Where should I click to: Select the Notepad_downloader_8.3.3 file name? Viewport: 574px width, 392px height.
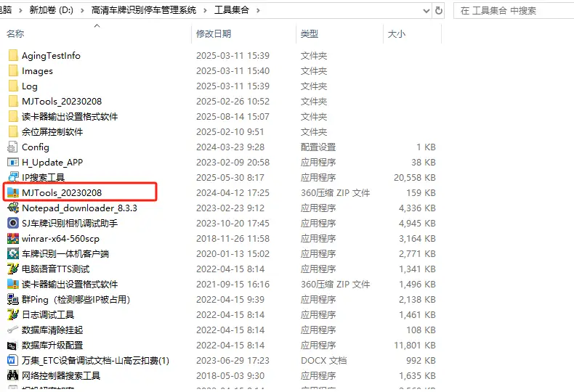79,208
